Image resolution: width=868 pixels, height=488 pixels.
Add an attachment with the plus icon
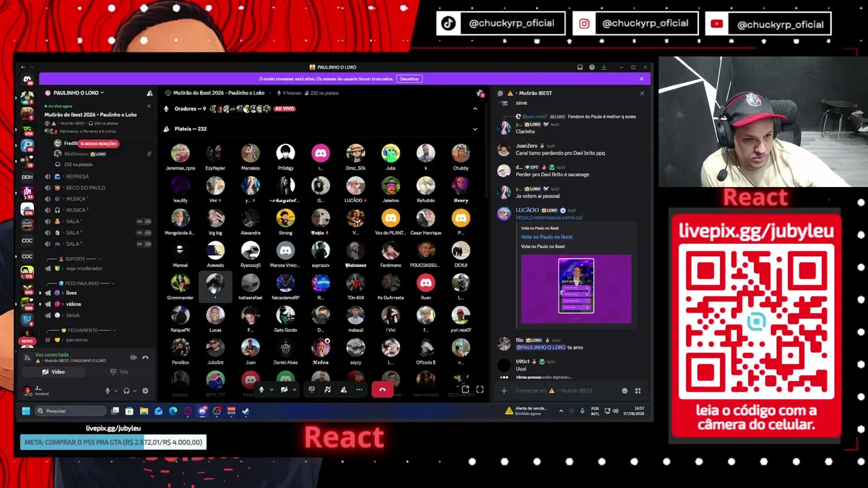click(x=504, y=391)
